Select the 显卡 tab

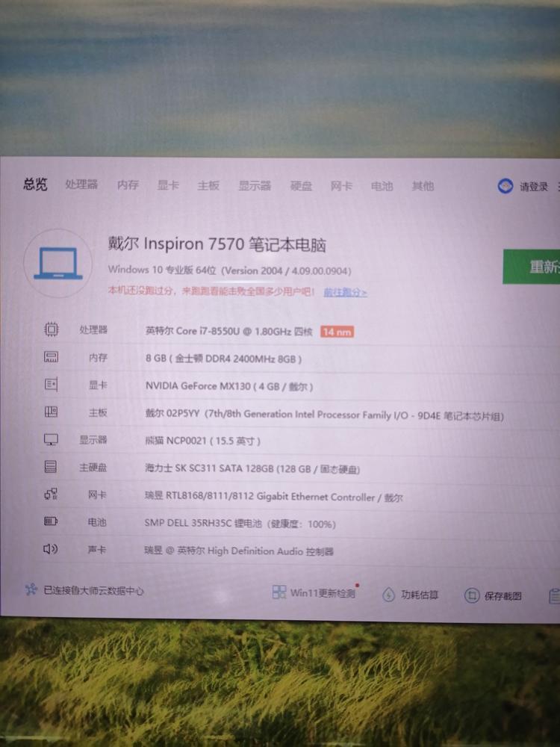tap(168, 185)
